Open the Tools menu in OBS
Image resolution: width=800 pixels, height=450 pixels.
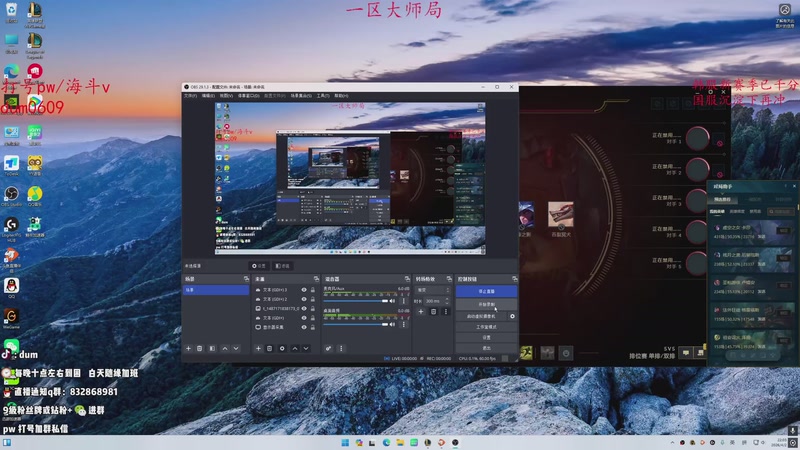322,96
